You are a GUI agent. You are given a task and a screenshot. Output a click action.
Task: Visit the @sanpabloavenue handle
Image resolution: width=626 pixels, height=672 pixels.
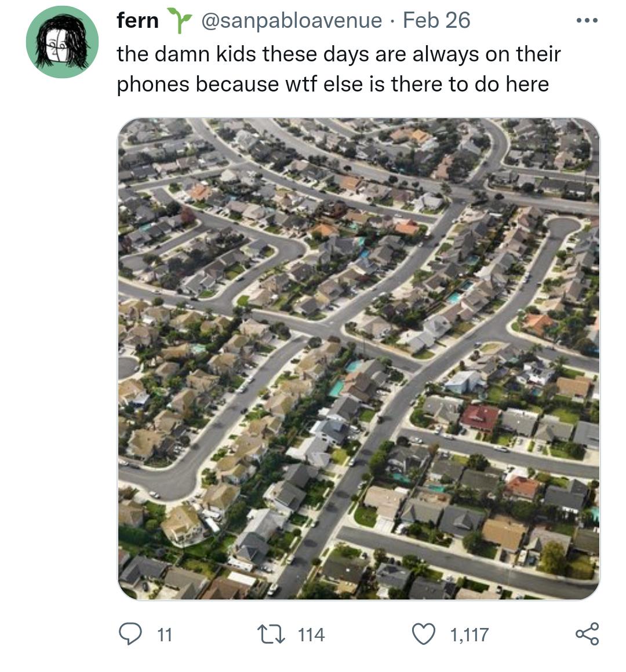[292, 21]
